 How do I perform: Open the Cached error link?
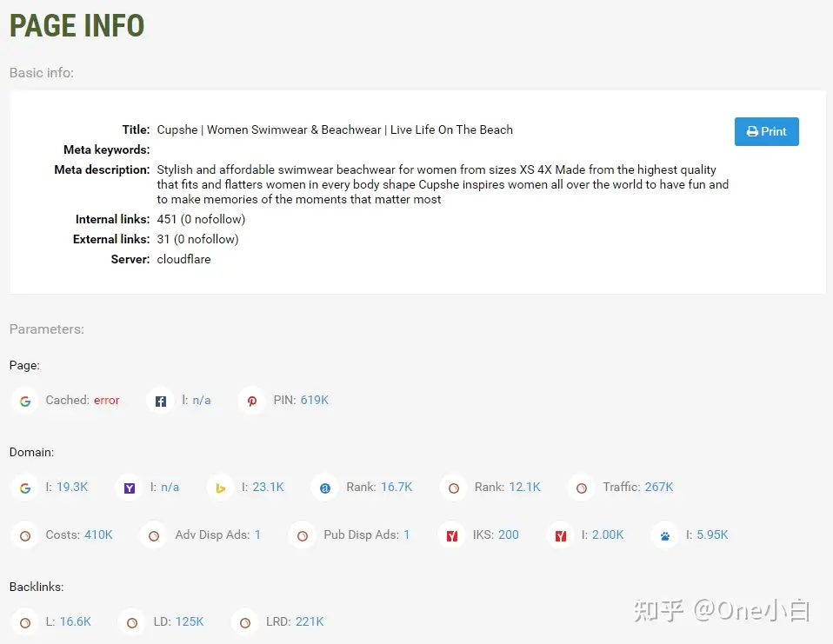[x=106, y=401]
